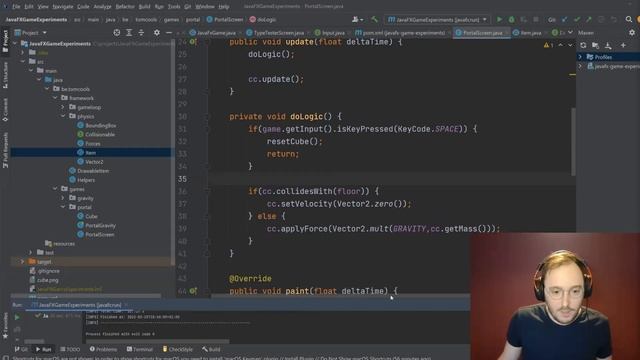Select Cube class in project tree

(91, 216)
